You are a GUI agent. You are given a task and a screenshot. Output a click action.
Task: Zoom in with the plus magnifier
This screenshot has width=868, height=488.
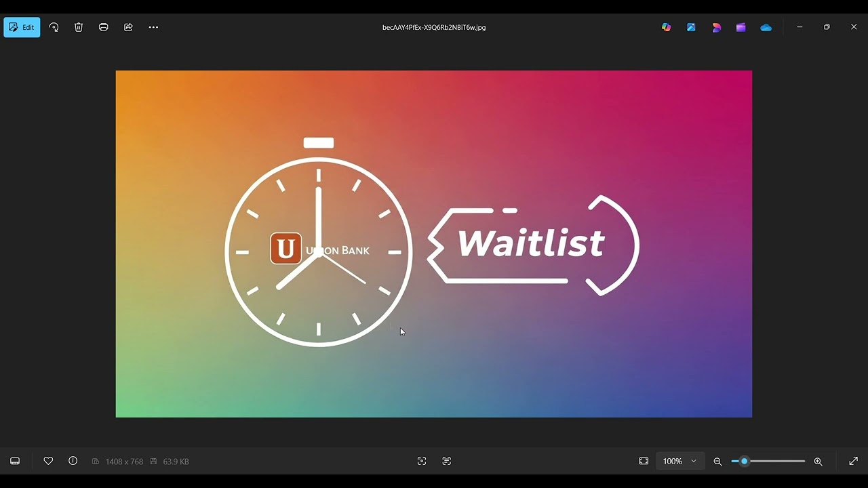point(818,462)
